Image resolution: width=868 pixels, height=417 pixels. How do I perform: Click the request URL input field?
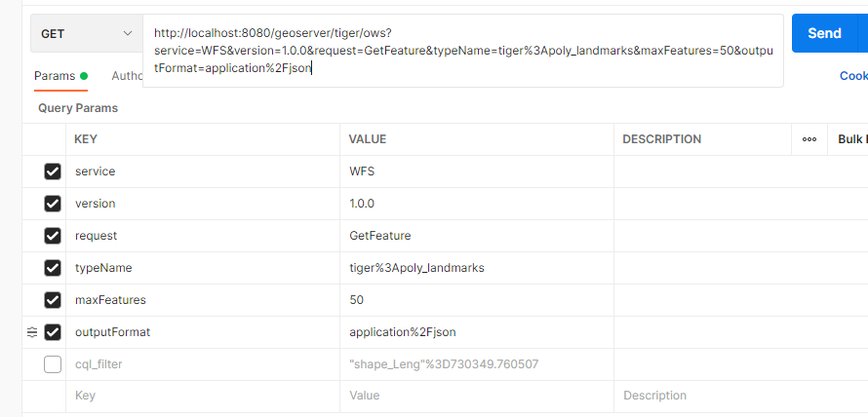pyautogui.click(x=463, y=51)
